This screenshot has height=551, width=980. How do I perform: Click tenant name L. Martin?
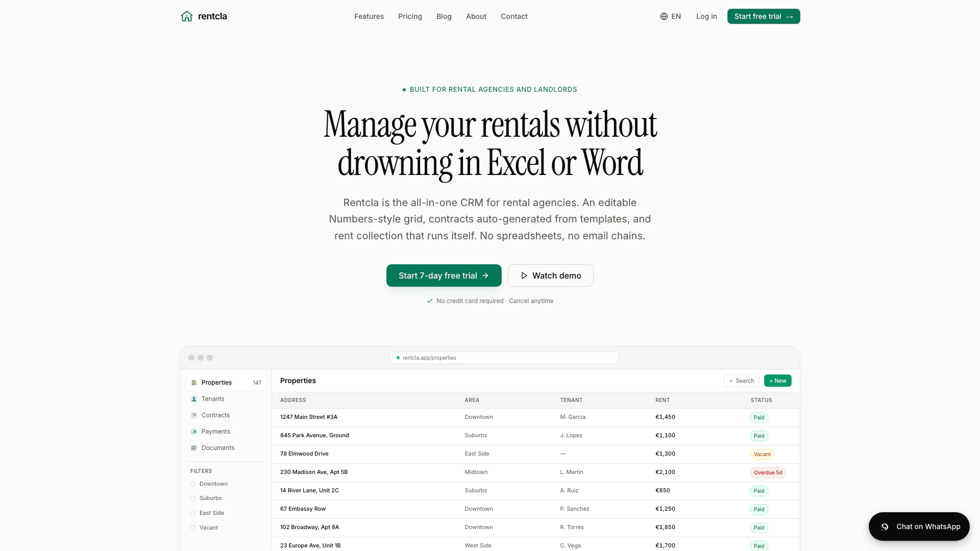[572, 472]
